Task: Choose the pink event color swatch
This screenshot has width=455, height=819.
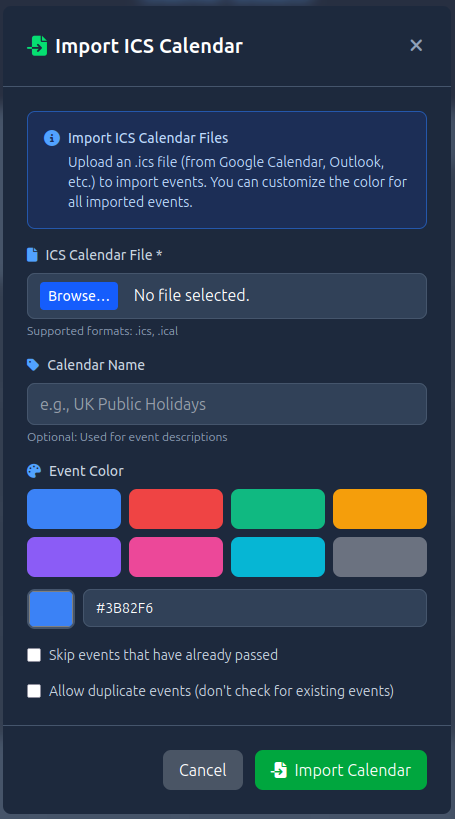Action: (176, 557)
